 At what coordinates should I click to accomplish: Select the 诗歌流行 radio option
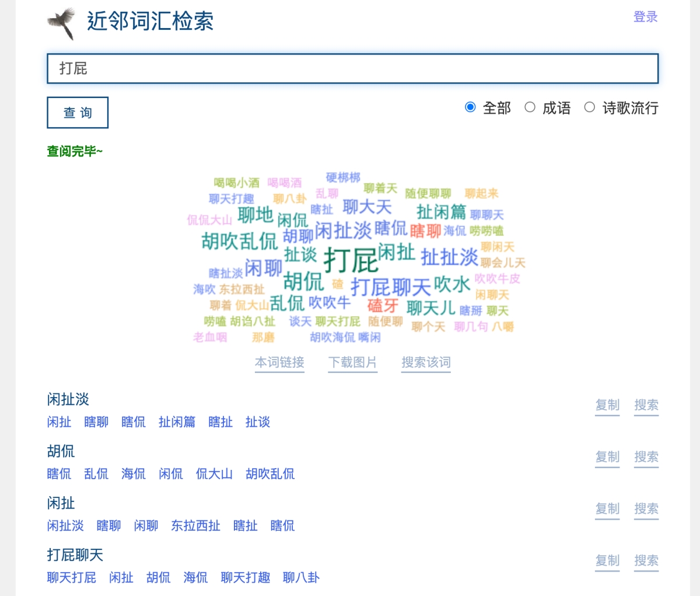(x=590, y=107)
